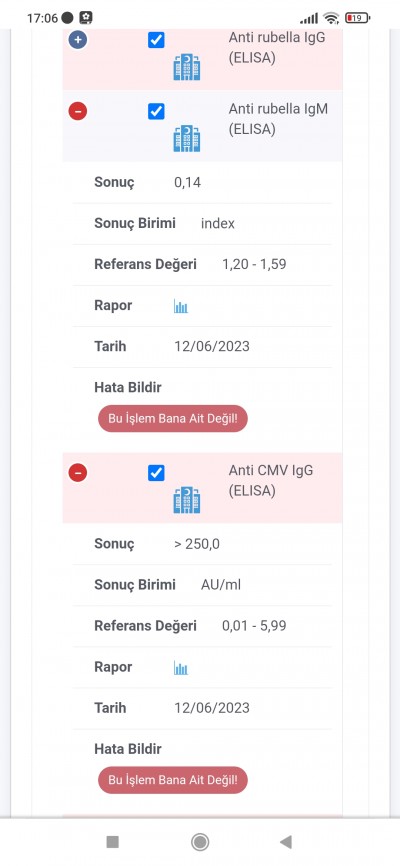Uncheck the Anti CMV IgG checkbox
Screen dimensions: 400x866
coord(156,473)
